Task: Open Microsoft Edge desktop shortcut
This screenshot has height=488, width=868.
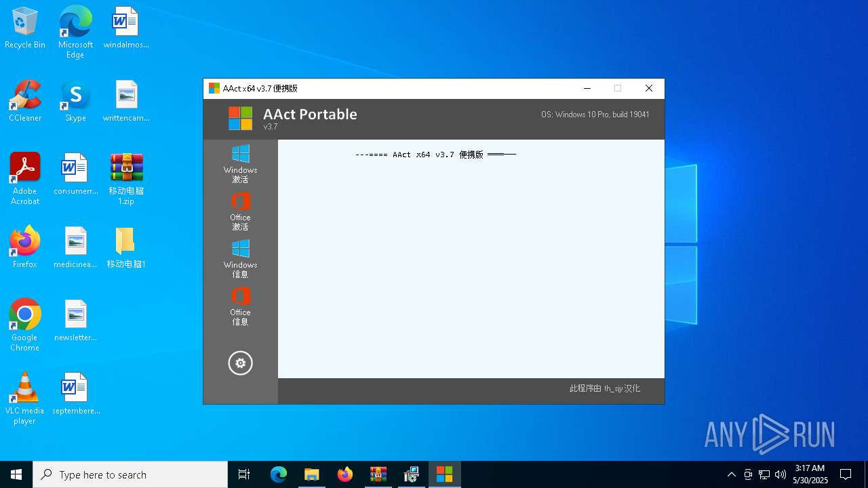Action: (75, 33)
